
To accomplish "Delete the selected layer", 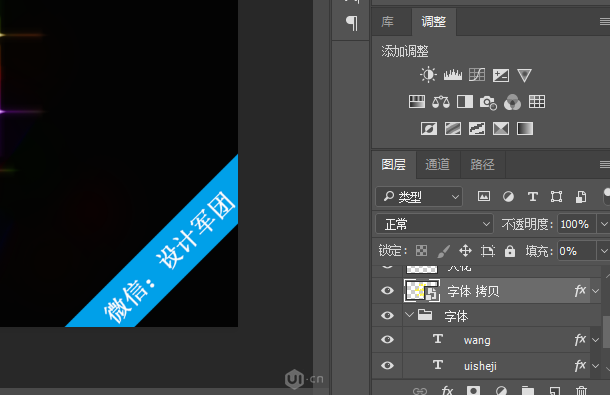I will 581,390.
